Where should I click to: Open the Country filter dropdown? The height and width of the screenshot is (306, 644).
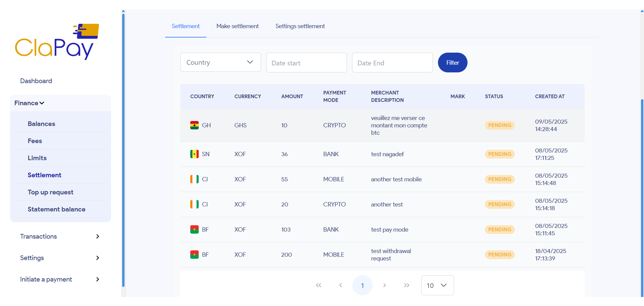click(x=220, y=62)
